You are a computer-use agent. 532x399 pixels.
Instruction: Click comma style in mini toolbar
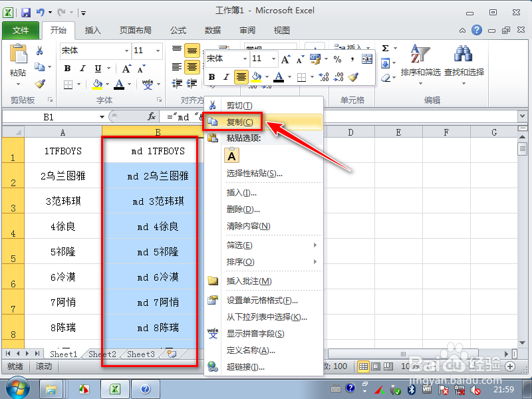click(352, 59)
